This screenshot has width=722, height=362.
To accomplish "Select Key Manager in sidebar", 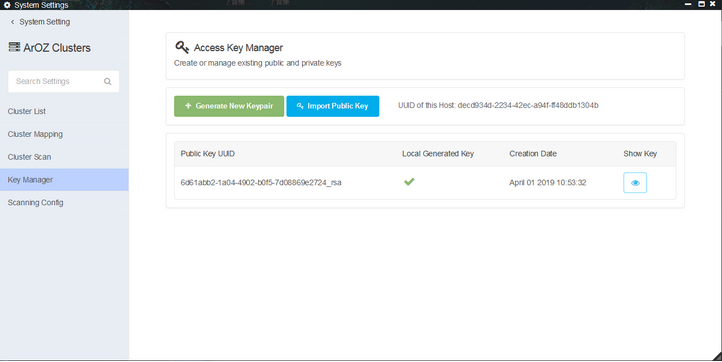I will (64, 180).
